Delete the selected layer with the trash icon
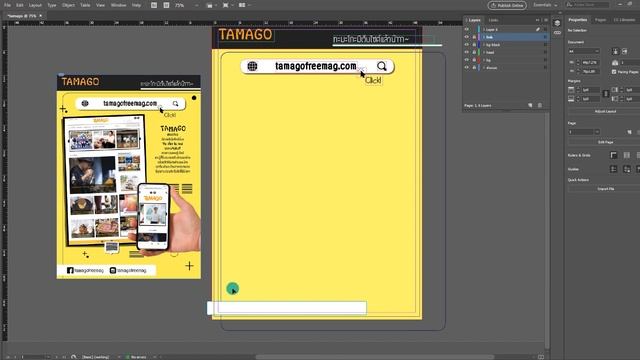The width and height of the screenshot is (640, 360). (540, 105)
